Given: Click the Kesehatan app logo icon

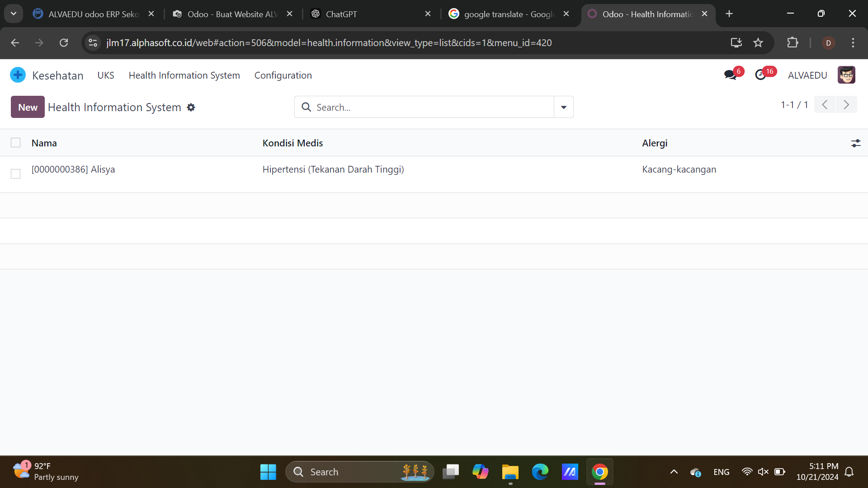Looking at the screenshot, I should coord(18,75).
